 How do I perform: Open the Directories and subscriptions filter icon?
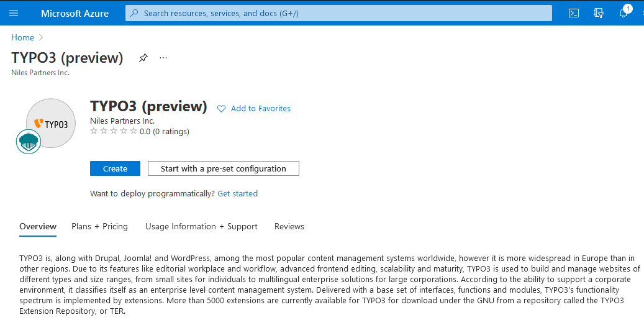599,13
